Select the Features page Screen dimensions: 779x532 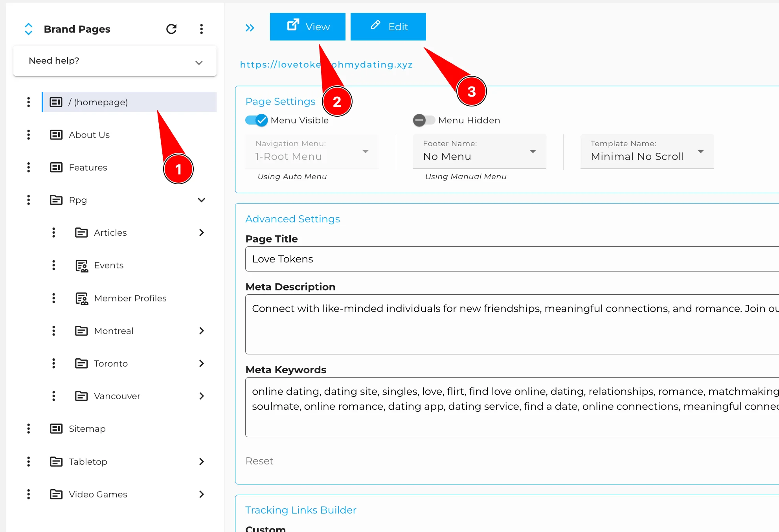coord(88,168)
